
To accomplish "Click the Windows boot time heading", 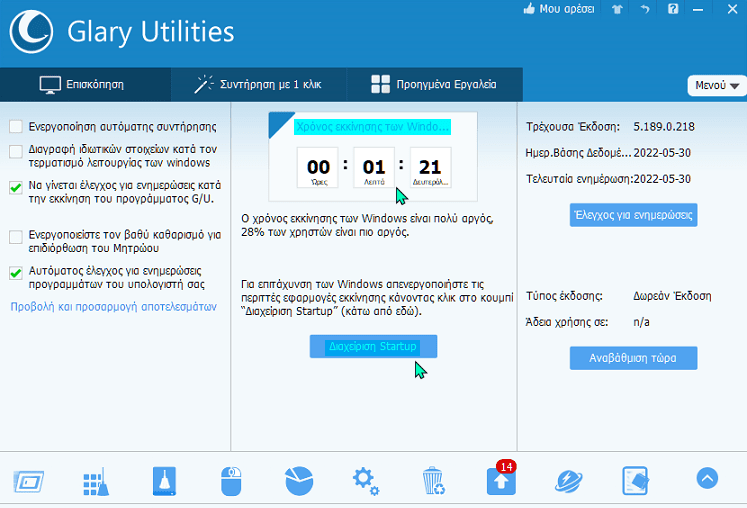I will click(373, 127).
